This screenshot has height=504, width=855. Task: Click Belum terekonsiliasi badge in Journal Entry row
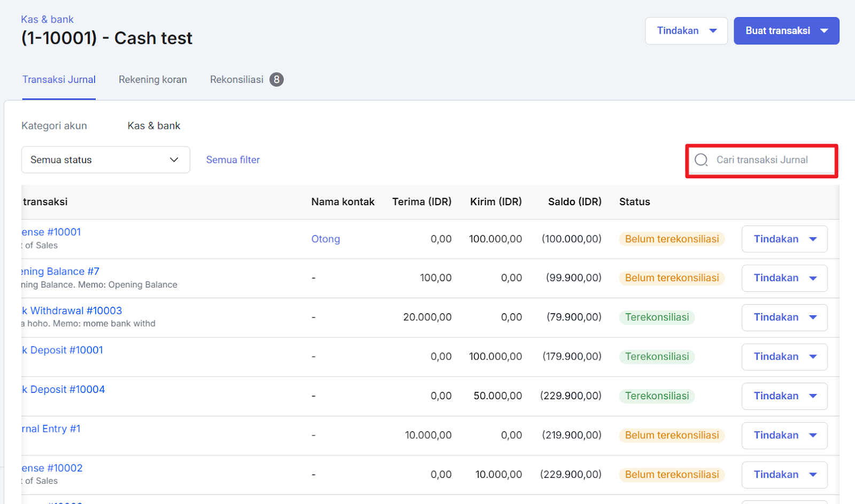(672, 436)
